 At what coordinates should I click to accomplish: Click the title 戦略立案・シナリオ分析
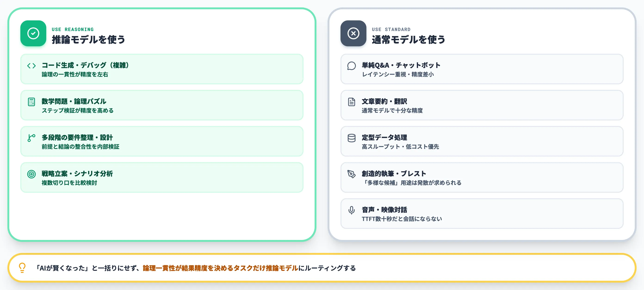[x=77, y=173]
